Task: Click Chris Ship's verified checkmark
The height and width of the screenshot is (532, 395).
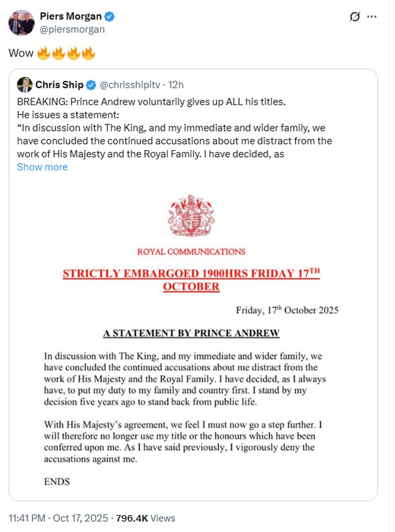Action: [91, 85]
